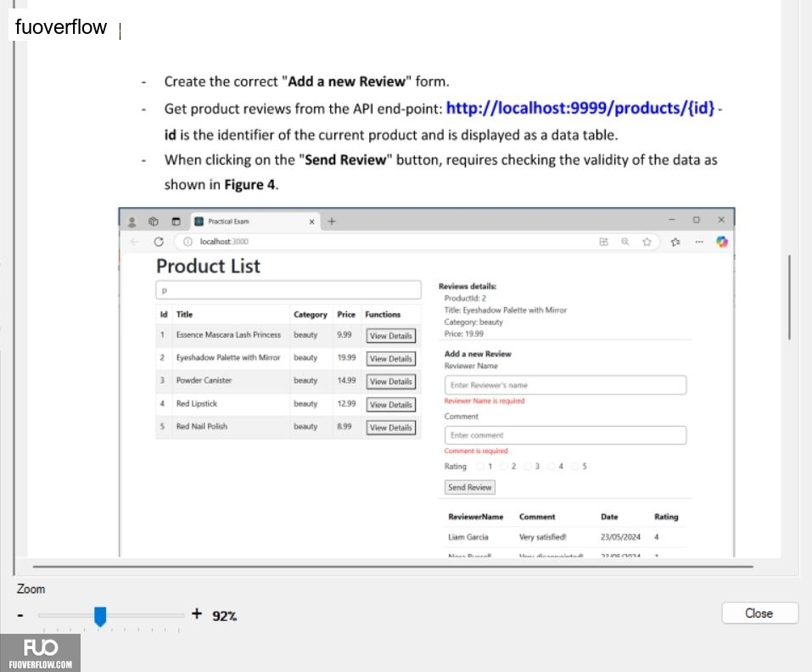Image resolution: width=812 pixels, height=672 pixels.
Task: Click the vertical scrollbar of the viewer
Action: (789, 297)
